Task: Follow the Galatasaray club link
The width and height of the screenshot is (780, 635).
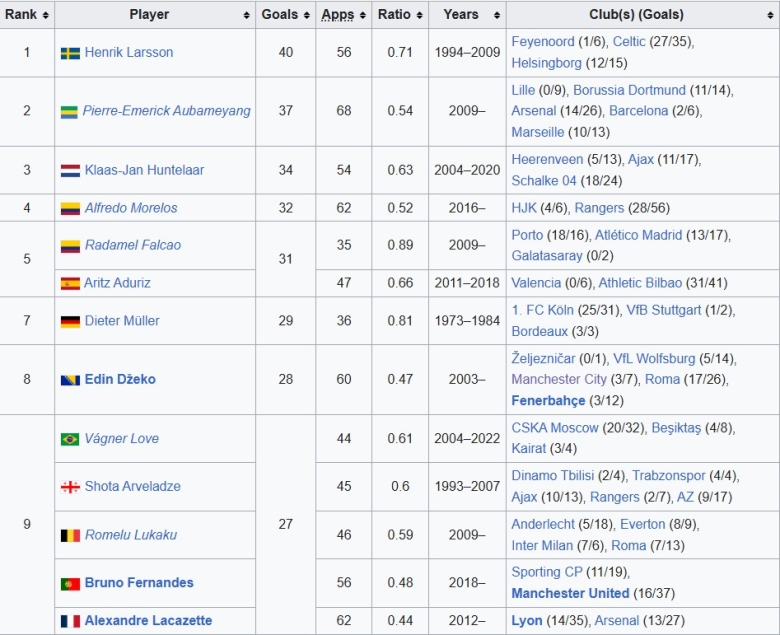Action: 547,256
